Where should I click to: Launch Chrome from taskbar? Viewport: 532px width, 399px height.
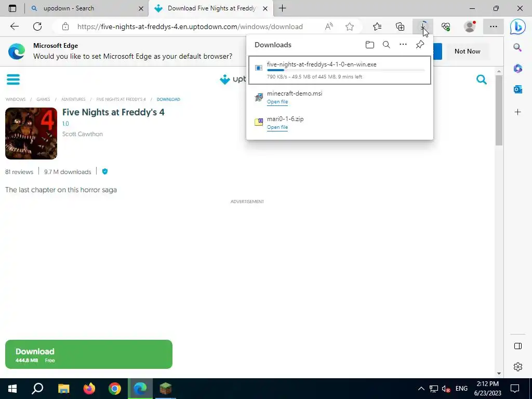pyautogui.click(x=115, y=389)
